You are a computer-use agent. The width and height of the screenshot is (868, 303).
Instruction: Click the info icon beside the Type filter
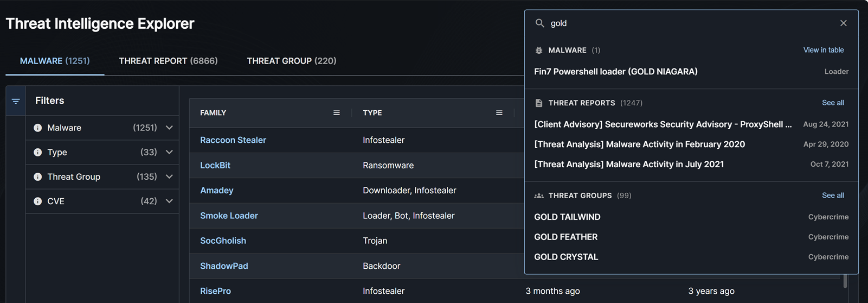[x=37, y=153]
